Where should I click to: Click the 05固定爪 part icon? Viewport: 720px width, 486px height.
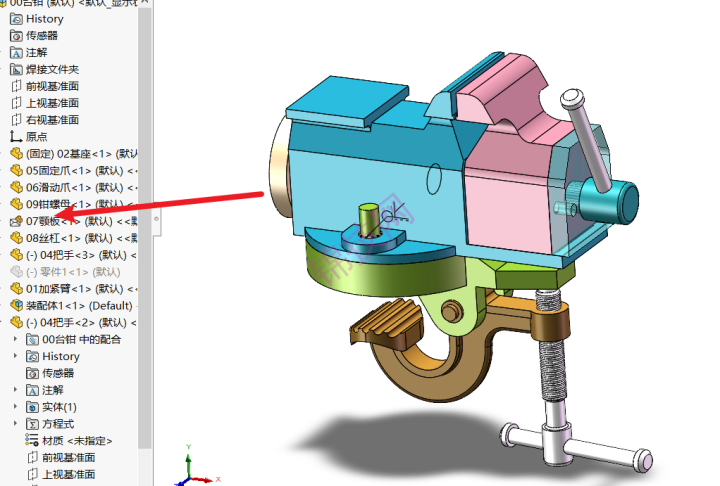[x=16, y=171]
